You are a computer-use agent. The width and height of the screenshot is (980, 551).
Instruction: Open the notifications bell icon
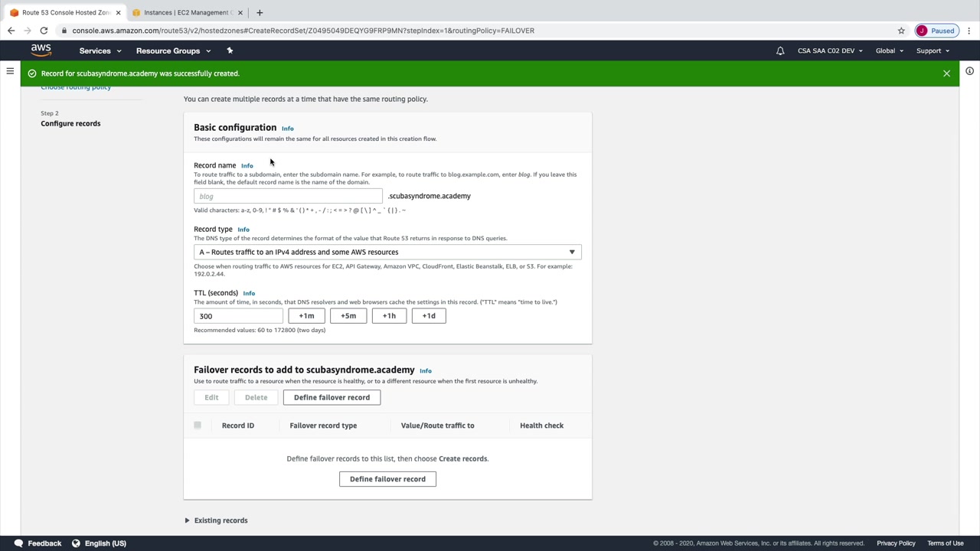780,51
